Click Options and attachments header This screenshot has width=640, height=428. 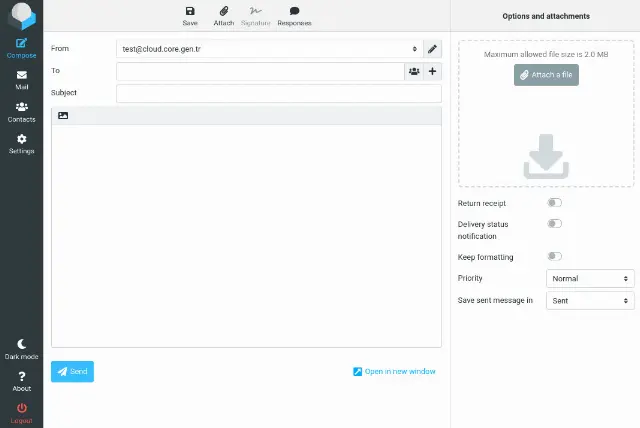546,16
